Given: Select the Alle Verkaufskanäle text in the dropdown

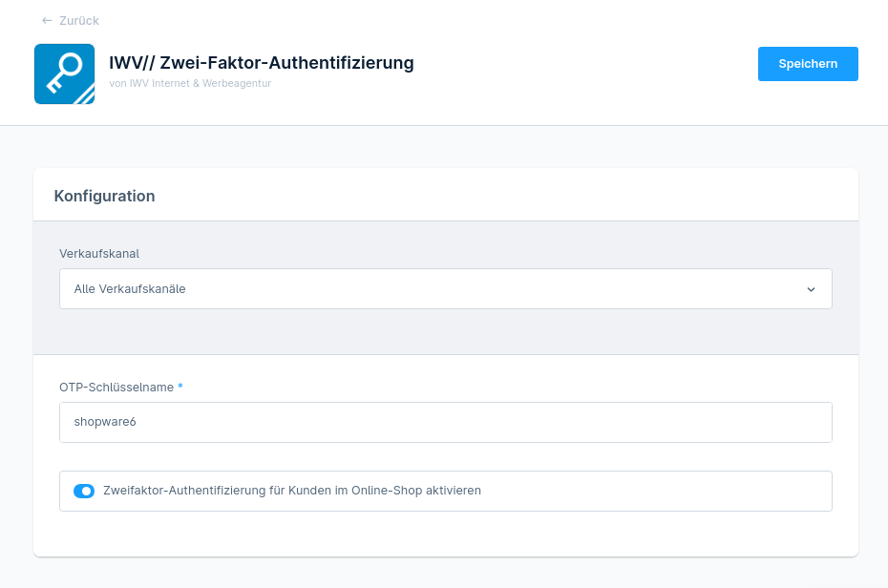Looking at the screenshot, I should [130, 288].
